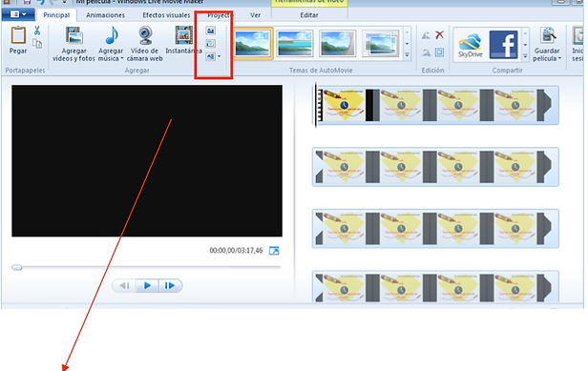Click the preview seek bar track
This screenshot has width=588, height=371.
pos(146,267)
